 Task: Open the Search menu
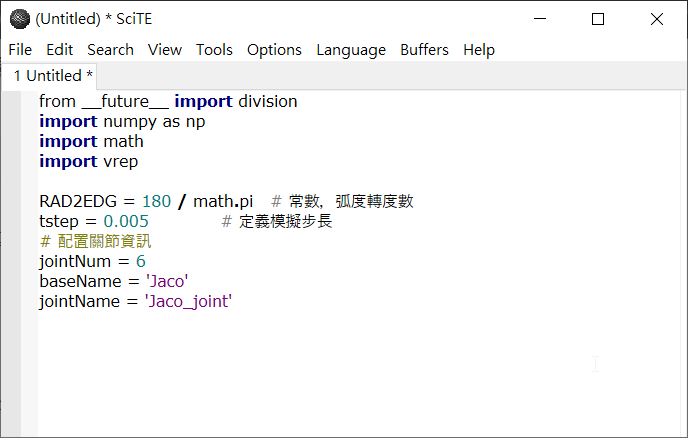[x=110, y=50]
